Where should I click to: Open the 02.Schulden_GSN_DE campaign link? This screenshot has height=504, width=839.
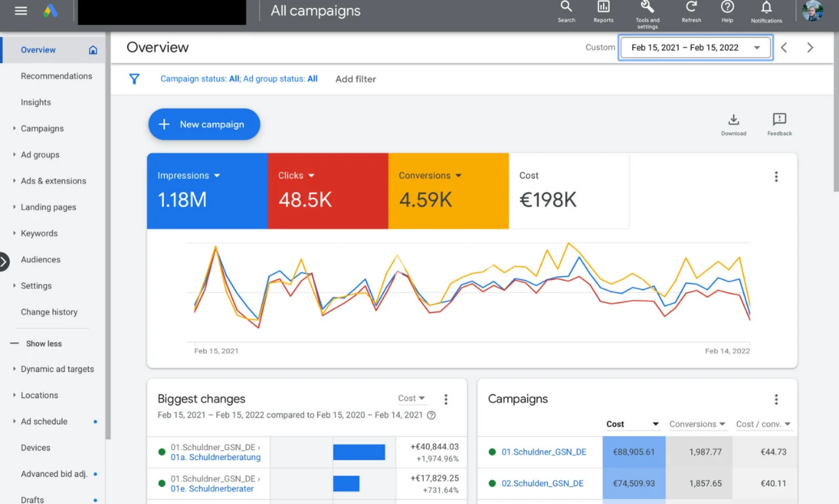click(x=542, y=483)
